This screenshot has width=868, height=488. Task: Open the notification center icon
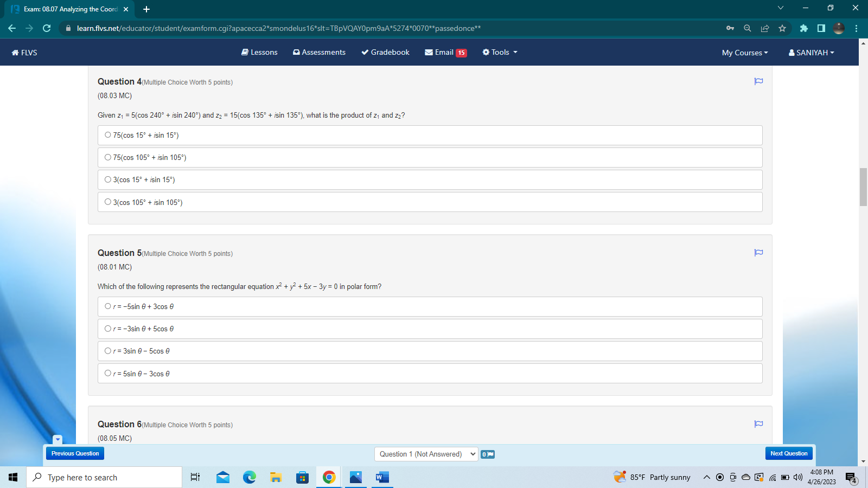(851, 478)
